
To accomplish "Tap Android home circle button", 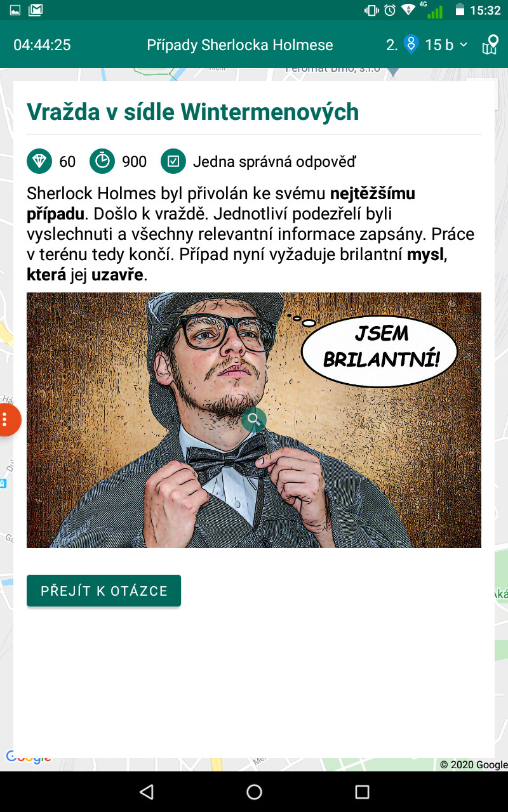I will (254, 791).
